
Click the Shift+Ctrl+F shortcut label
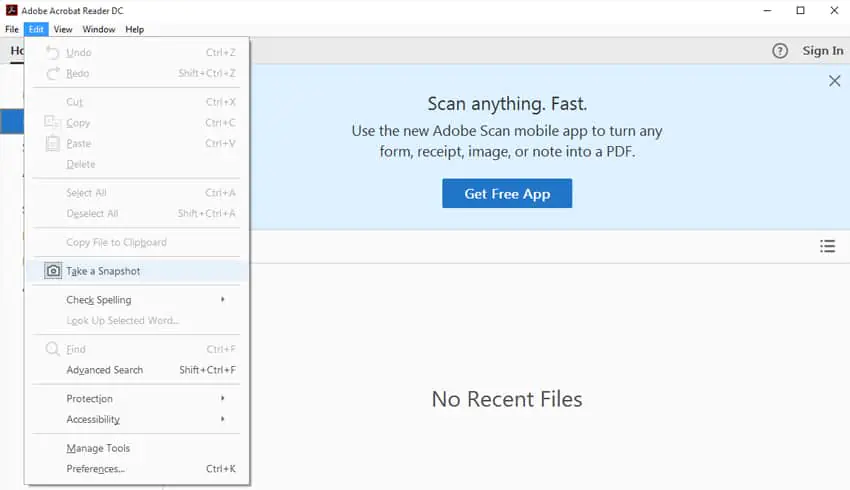pyautogui.click(x=208, y=370)
